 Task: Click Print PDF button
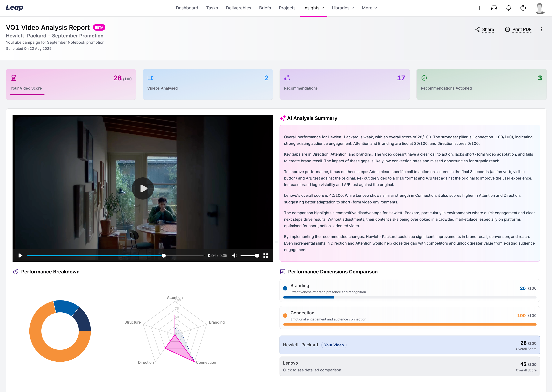point(521,29)
